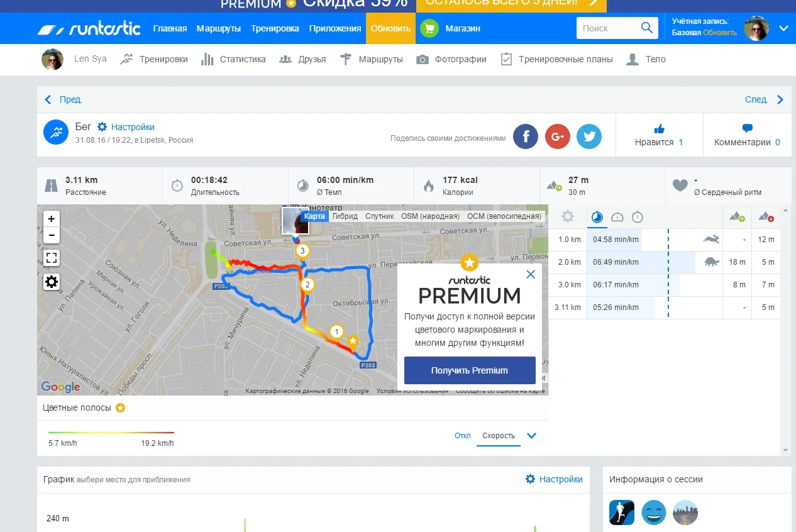Click the premium star next to Цветные полосы

click(x=120, y=407)
